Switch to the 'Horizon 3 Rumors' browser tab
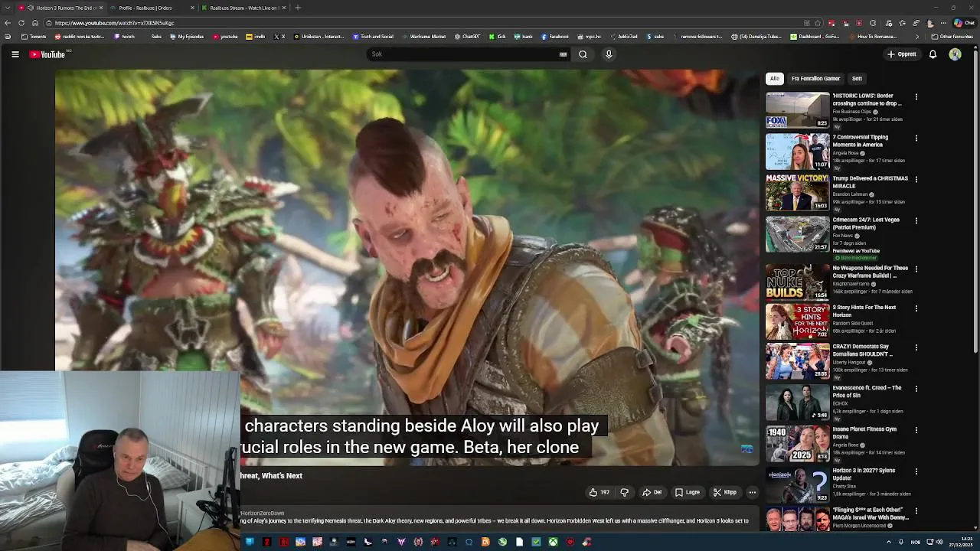980x551 pixels. [61, 8]
